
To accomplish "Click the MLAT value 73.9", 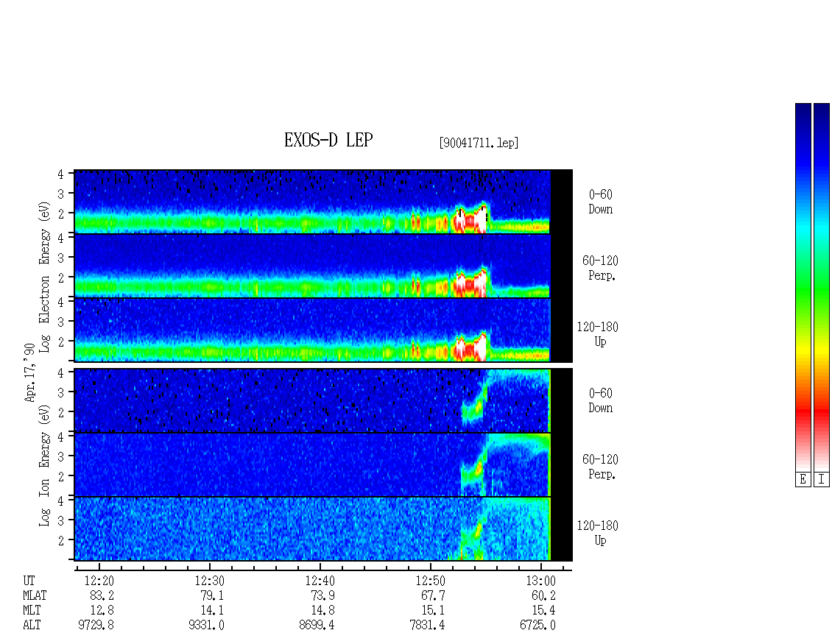I will tap(322, 595).
